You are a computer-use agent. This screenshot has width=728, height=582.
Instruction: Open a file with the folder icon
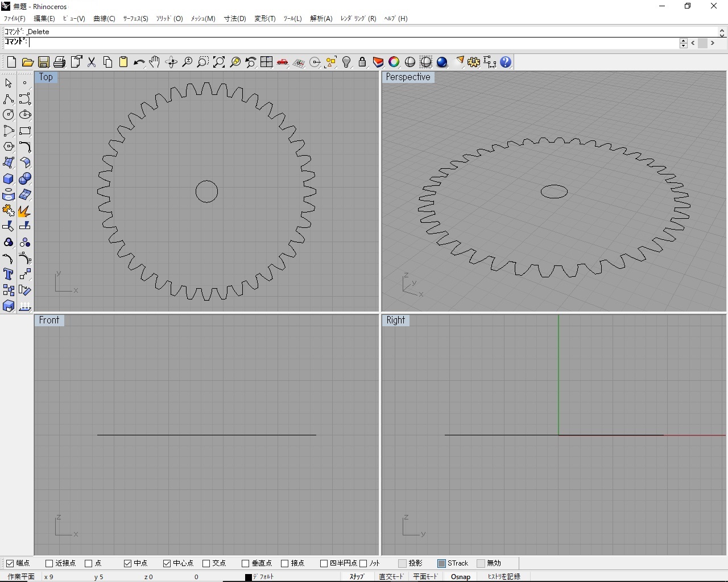pyautogui.click(x=27, y=62)
